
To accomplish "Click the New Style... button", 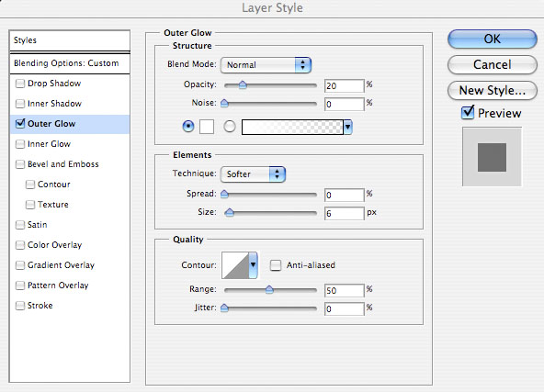I will point(493,91).
